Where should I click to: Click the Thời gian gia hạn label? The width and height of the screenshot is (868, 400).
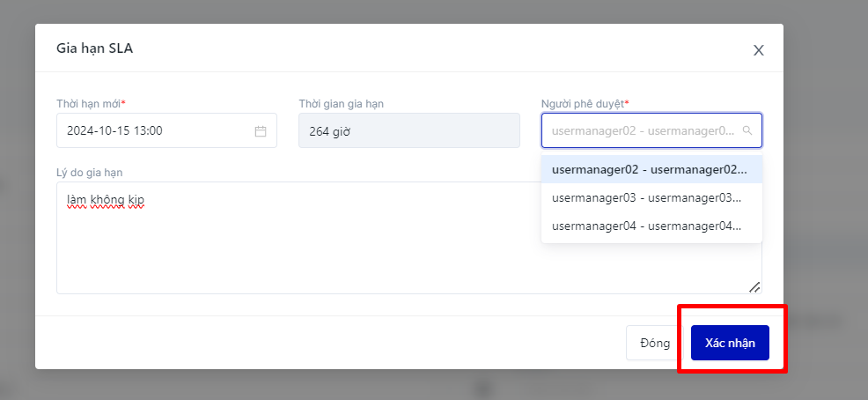point(341,104)
